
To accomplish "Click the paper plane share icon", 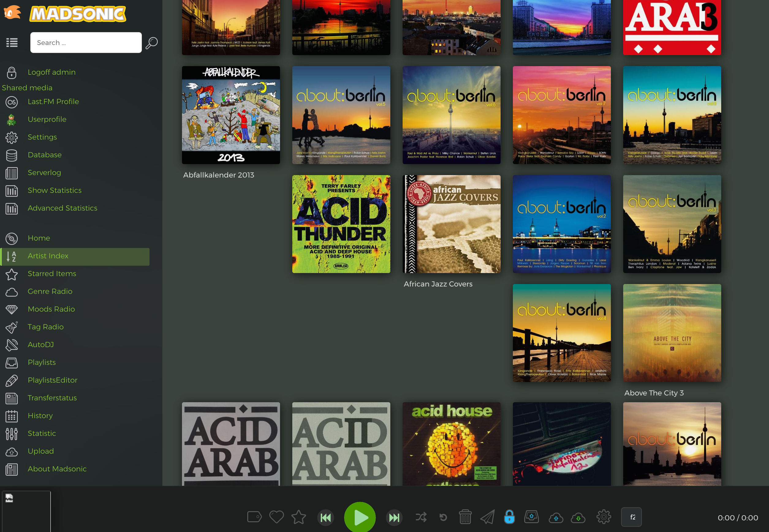I will [487, 517].
